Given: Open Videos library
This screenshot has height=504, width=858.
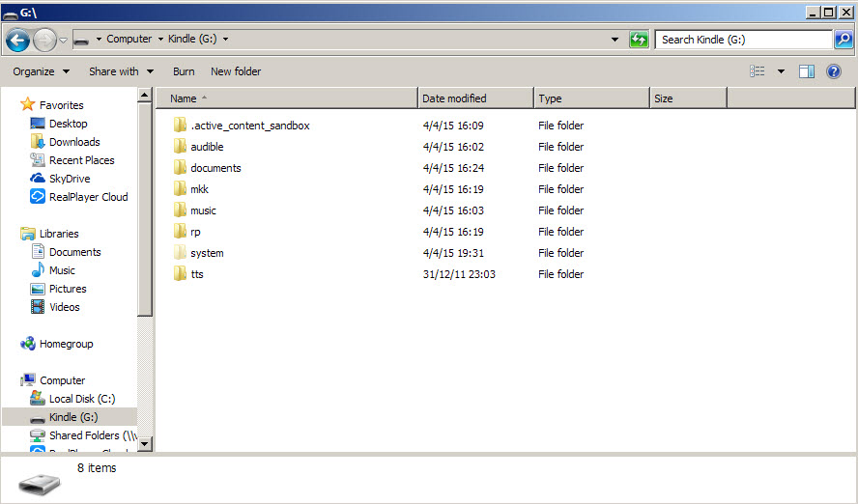Looking at the screenshot, I should [x=64, y=307].
